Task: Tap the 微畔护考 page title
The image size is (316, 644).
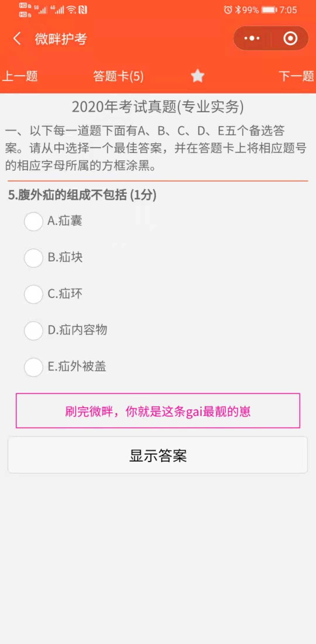Action: pyautogui.click(x=61, y=39)
